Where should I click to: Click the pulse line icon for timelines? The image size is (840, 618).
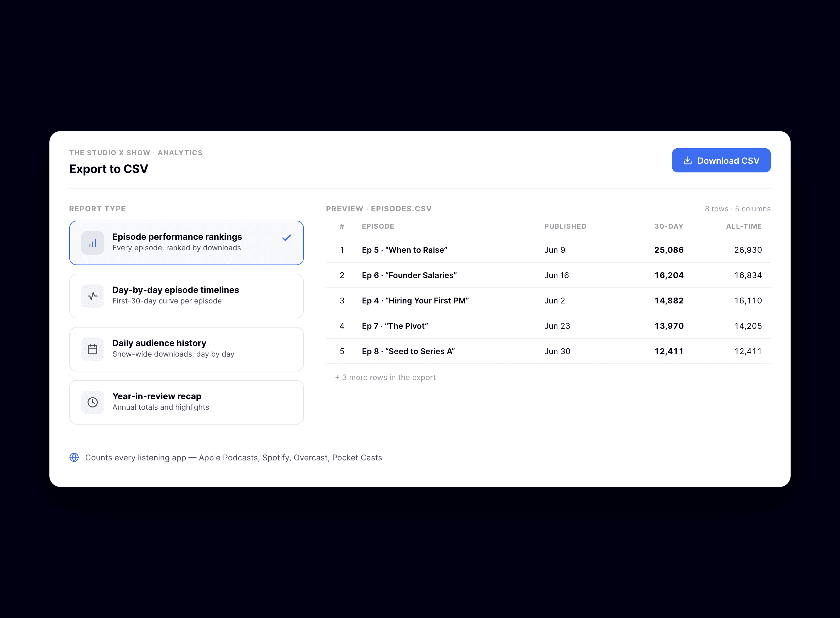click(x=92, y=296)
